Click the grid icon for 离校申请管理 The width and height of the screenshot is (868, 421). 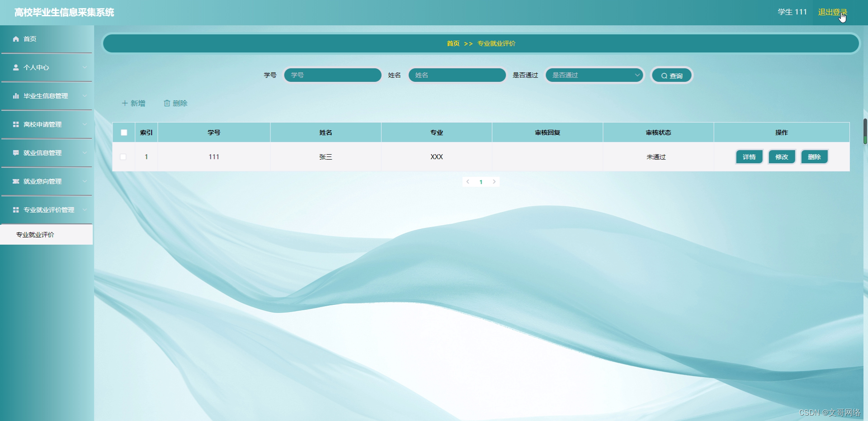click(15, 124)
